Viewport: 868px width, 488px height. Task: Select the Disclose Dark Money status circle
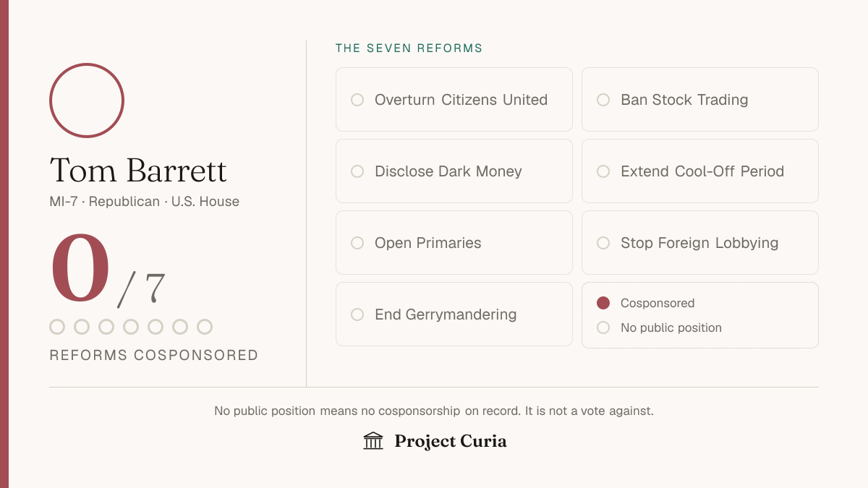click(357, 171)
